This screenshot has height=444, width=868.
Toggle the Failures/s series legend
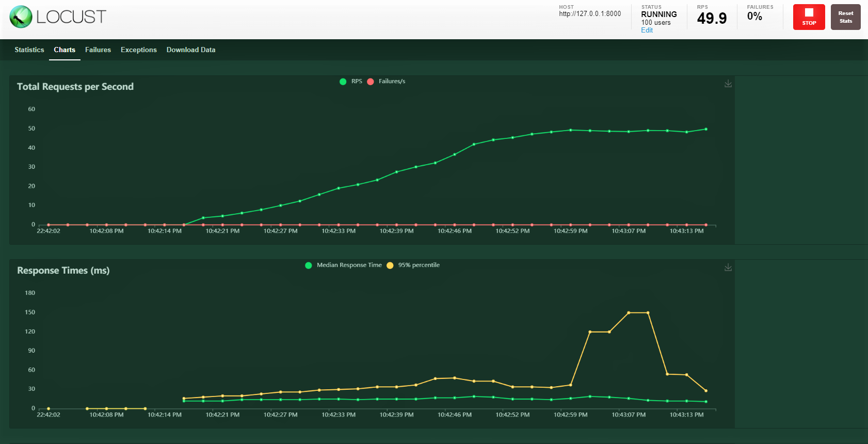coord(386,82)
